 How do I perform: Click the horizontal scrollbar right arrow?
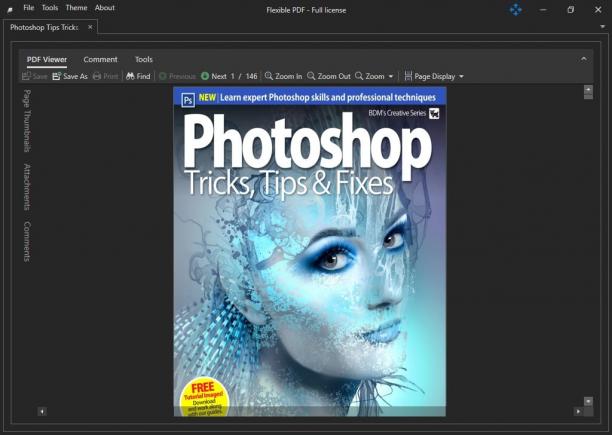(x=578, y=411)
